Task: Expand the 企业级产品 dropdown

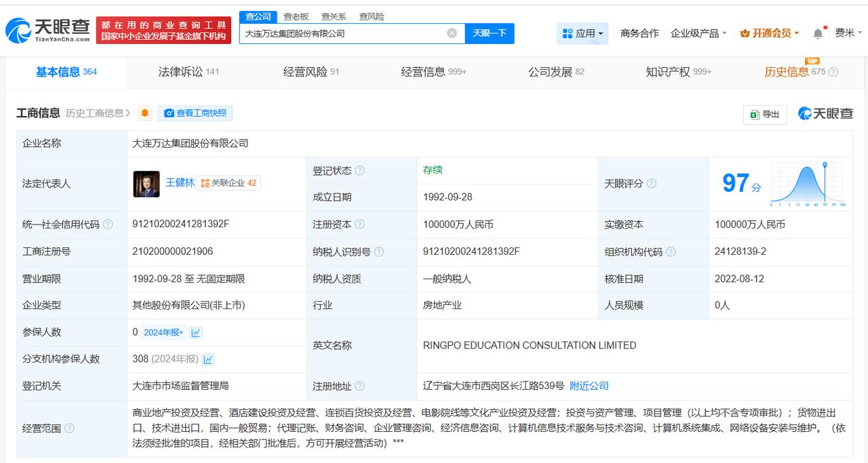Action: coord(698,33)
